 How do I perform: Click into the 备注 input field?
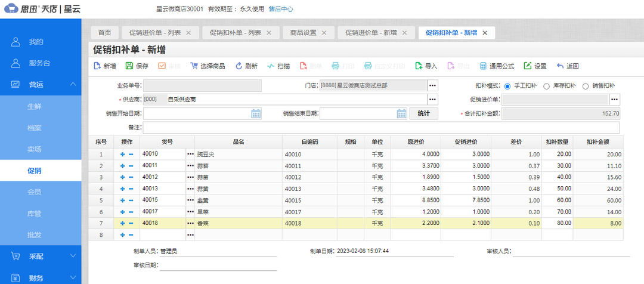tap(380, 128)
